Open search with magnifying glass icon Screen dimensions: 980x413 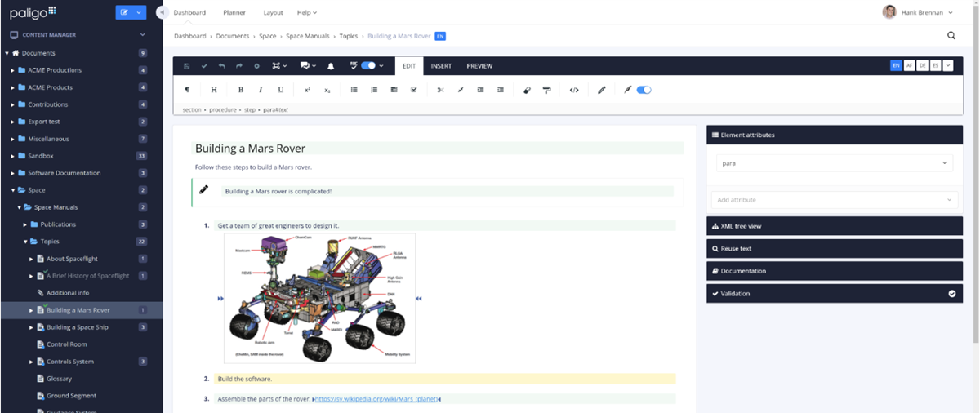click(x=951, y=36)
